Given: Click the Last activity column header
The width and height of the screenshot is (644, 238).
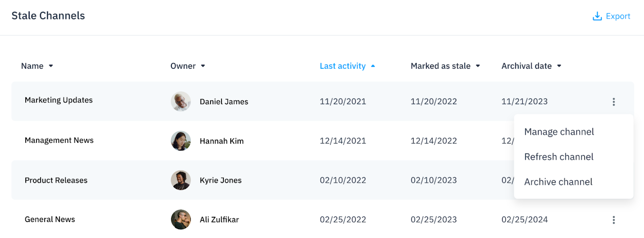Looking at the screenshot, I should 342,66.
